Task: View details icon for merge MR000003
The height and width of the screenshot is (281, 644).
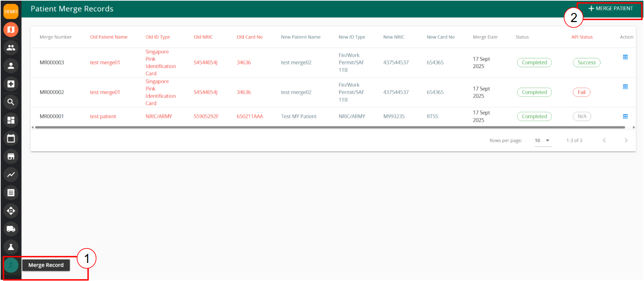Action: coord(625,57)
